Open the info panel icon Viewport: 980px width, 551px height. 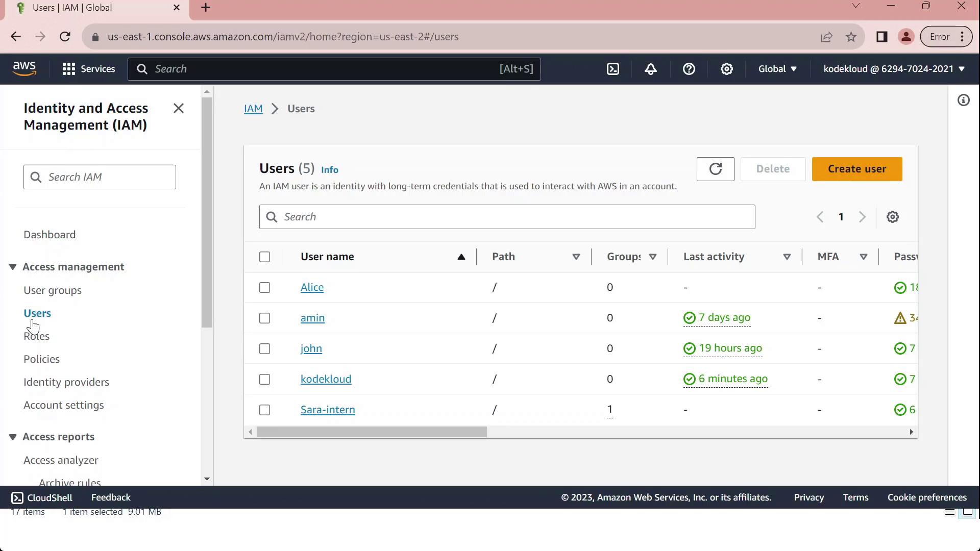coord(963,101)
